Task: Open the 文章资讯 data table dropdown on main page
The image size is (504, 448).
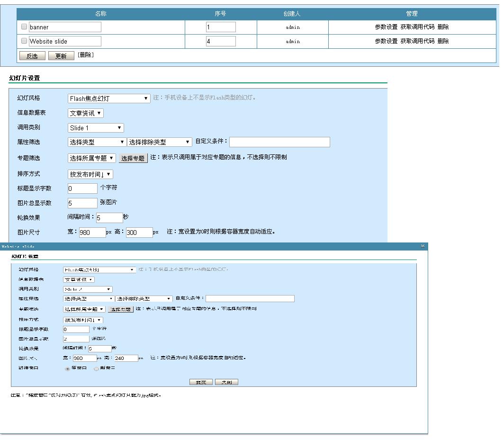Action: (85, 113)
